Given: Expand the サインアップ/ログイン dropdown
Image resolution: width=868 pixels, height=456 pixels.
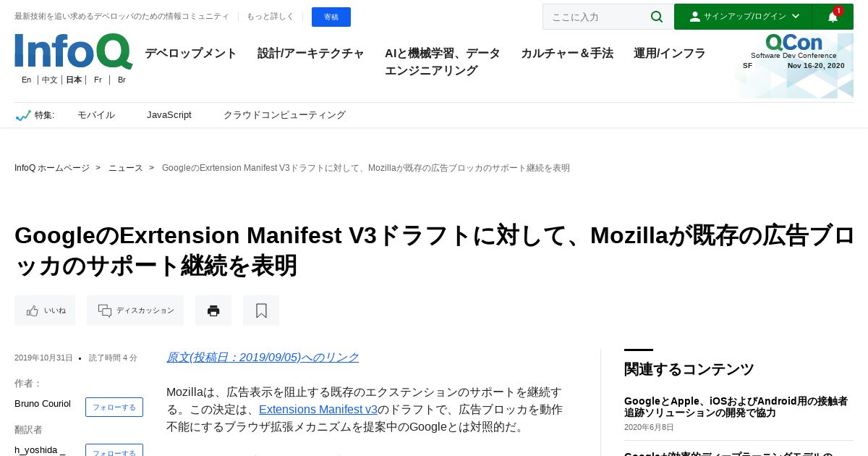Looking at the screenshot, I should tap(743, 17).
